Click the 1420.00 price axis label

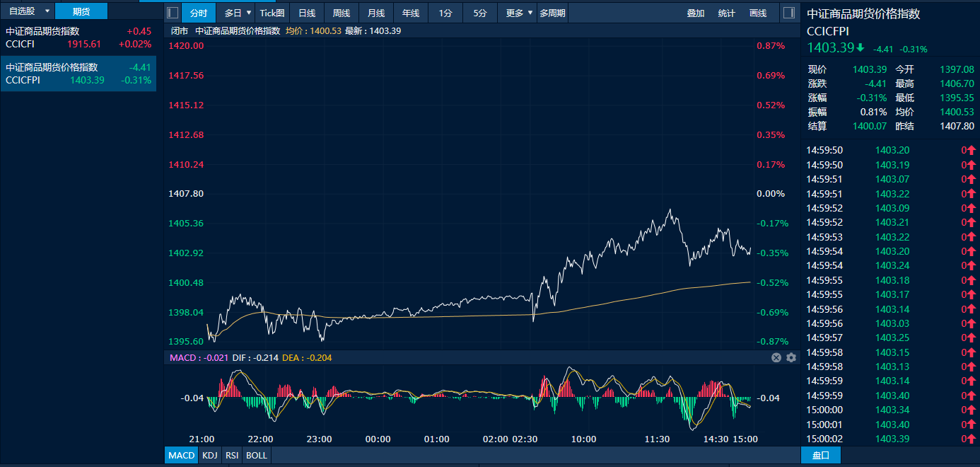187,45
